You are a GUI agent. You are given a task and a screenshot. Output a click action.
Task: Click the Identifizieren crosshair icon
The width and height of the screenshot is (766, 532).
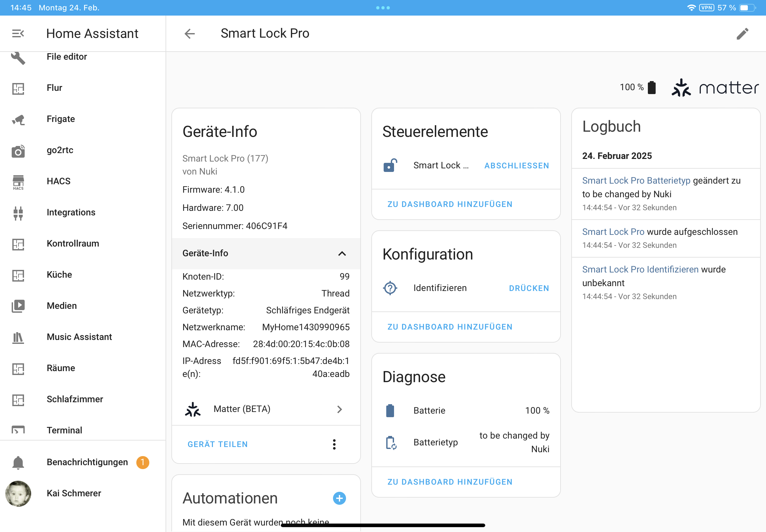390,288
